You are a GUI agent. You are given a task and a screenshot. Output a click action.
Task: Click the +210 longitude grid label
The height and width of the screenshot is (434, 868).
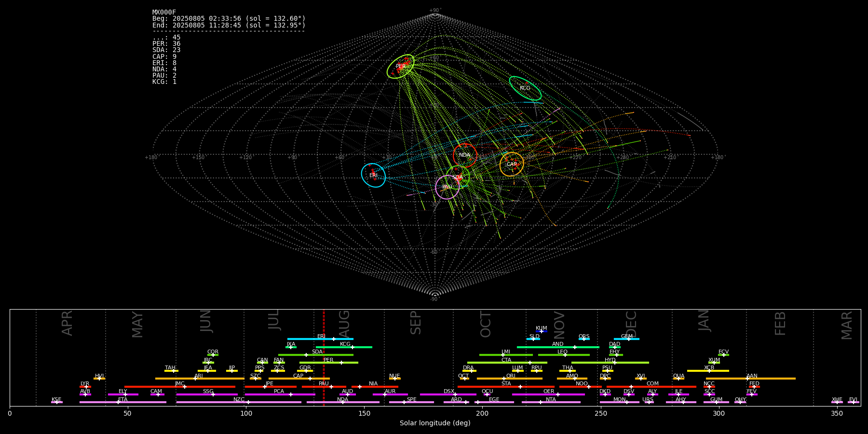pyautogui.click(x=670, y=158)
